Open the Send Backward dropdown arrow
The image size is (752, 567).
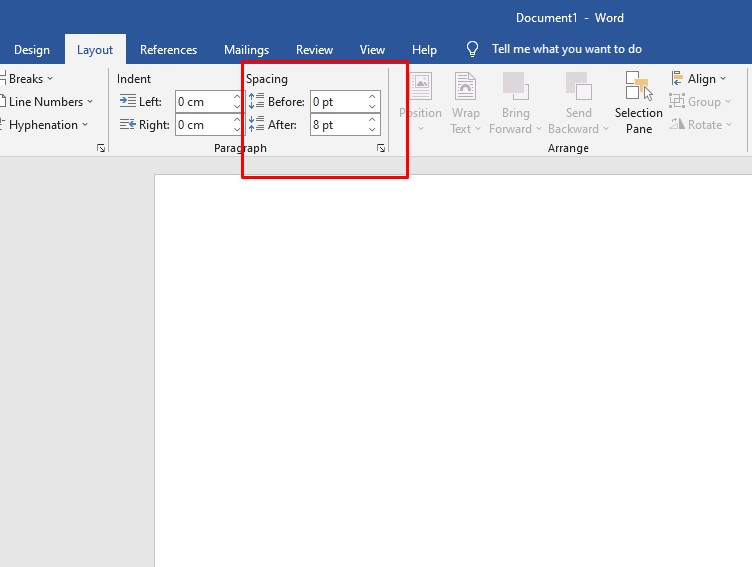(606, 129)
